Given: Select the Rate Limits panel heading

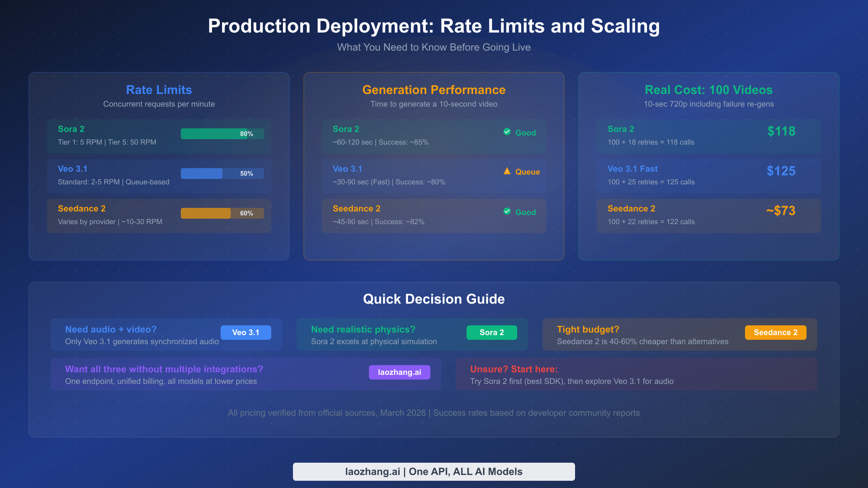Looking at the screenshot, I should (x=159, y=90).
